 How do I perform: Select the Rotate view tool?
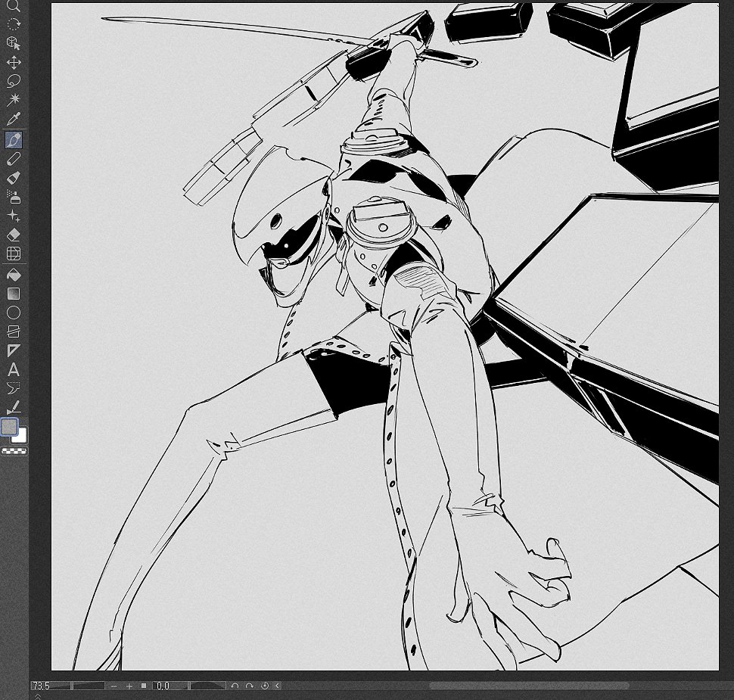point(14,24)
